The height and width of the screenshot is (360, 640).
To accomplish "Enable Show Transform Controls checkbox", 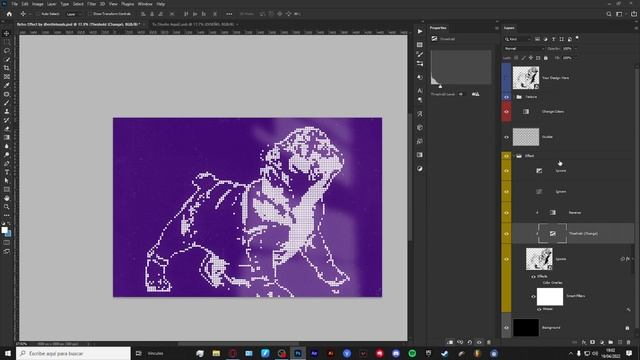I will pos(90,14).
